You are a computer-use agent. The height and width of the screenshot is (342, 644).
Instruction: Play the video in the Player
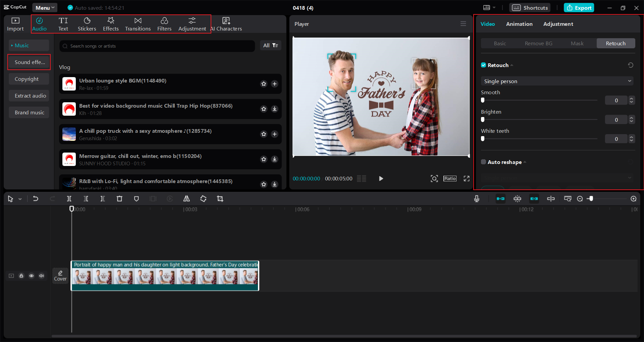click(381, 178)
